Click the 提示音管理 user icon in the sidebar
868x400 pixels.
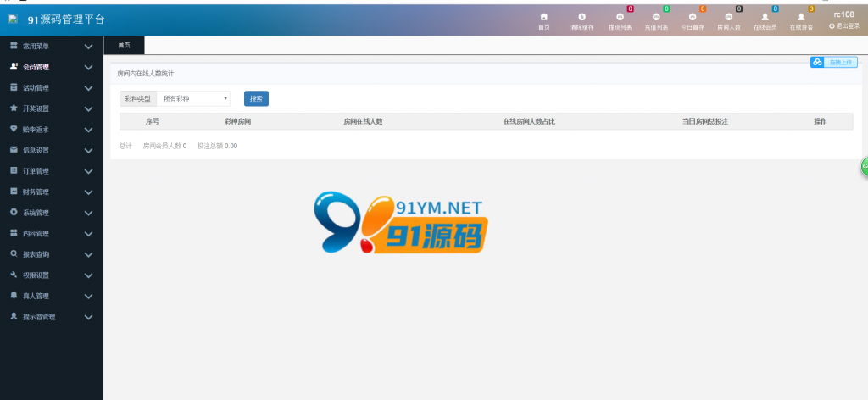click(x=14, y=316)
